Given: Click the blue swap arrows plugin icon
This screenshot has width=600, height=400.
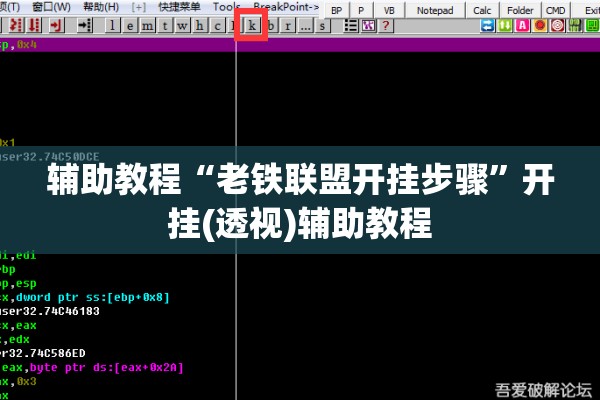Looking at the screenshot, I should (x=488, y=26).
